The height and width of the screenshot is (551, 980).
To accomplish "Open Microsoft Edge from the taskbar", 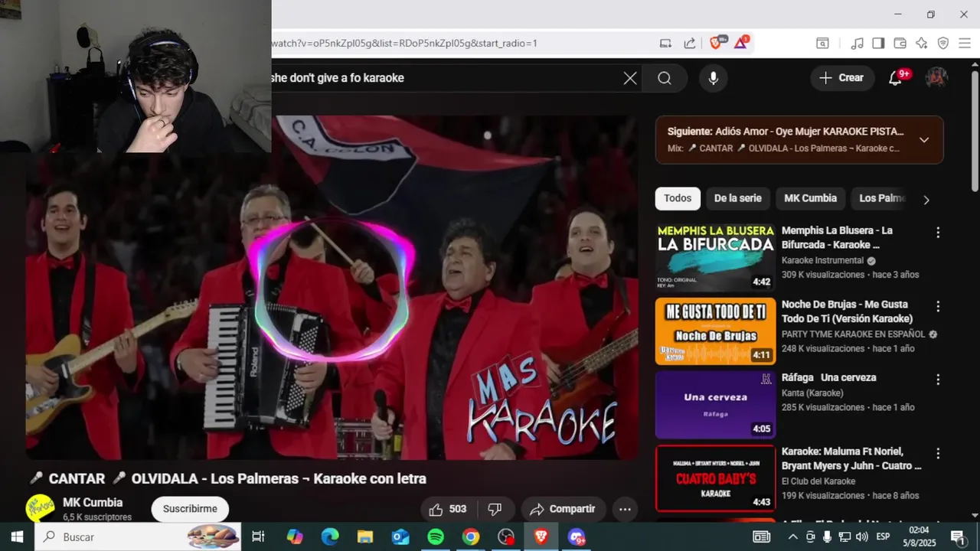I will pos(330,536).
